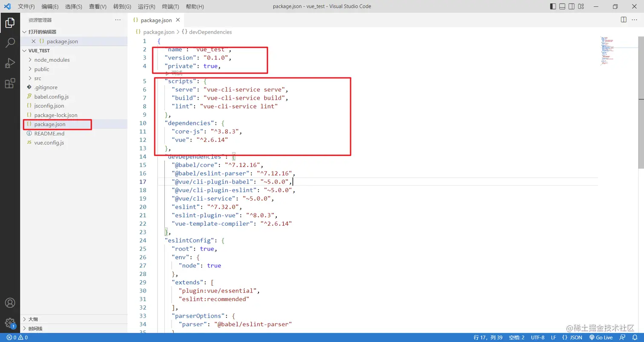
Task: Collapse the VUE_TEST folder section
Action: (74, 50)
